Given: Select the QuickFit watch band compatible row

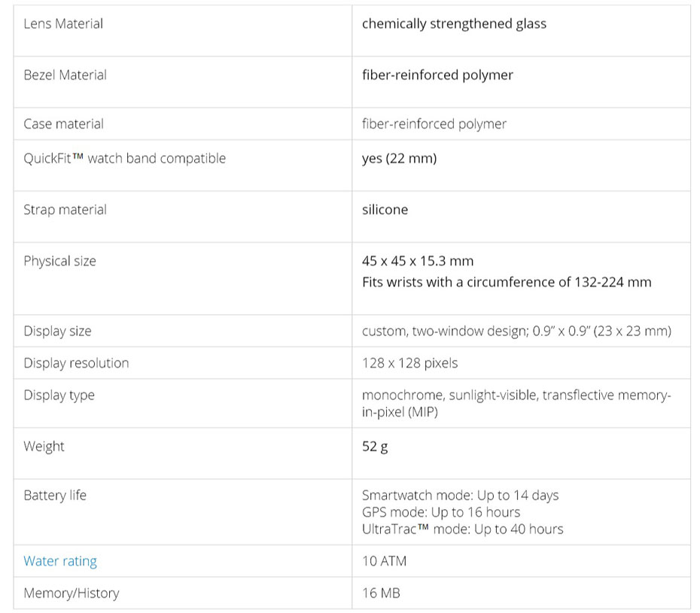Looking at the screenshot, I should [352, 166].
